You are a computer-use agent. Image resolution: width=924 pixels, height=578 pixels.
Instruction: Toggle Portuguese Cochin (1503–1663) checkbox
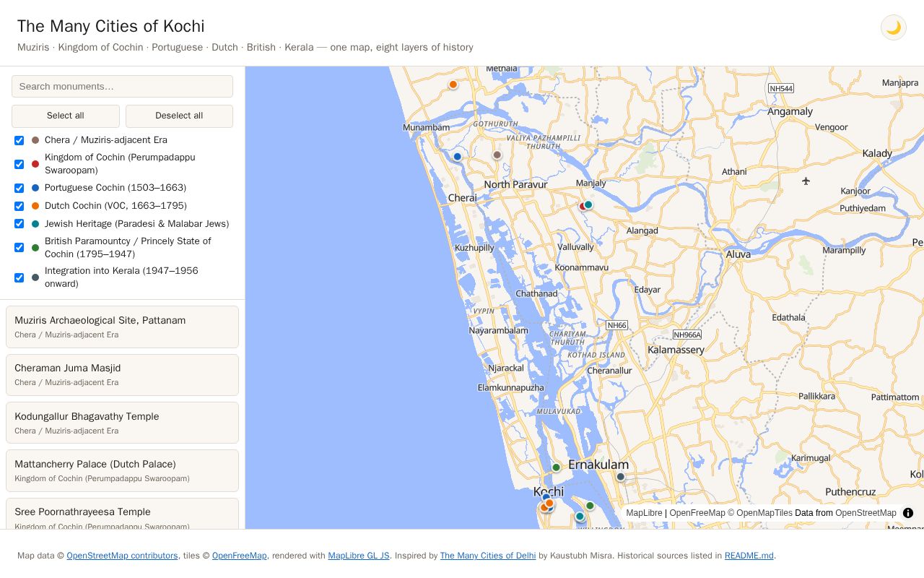pos(19,188)
